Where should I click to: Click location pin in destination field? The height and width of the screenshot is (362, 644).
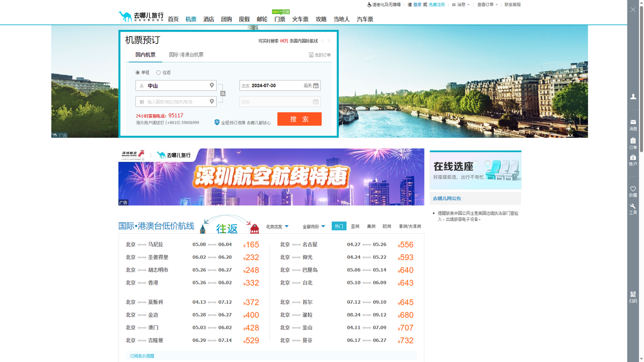[212, 101]
